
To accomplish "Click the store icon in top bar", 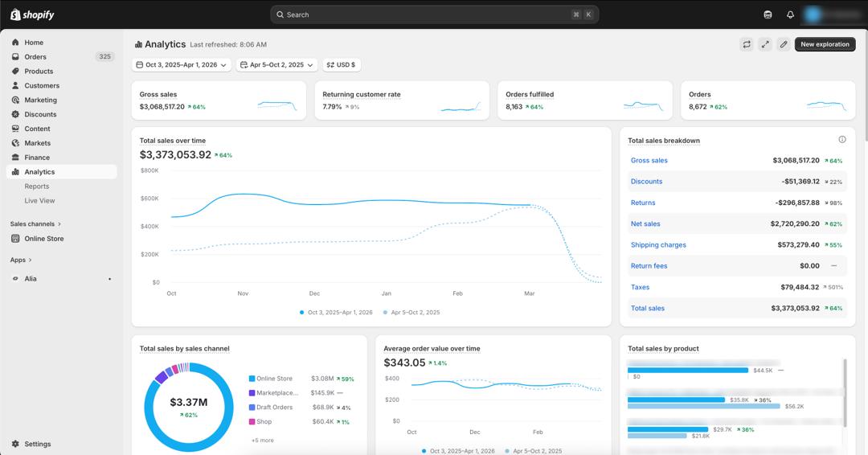I will click(768, 15).
